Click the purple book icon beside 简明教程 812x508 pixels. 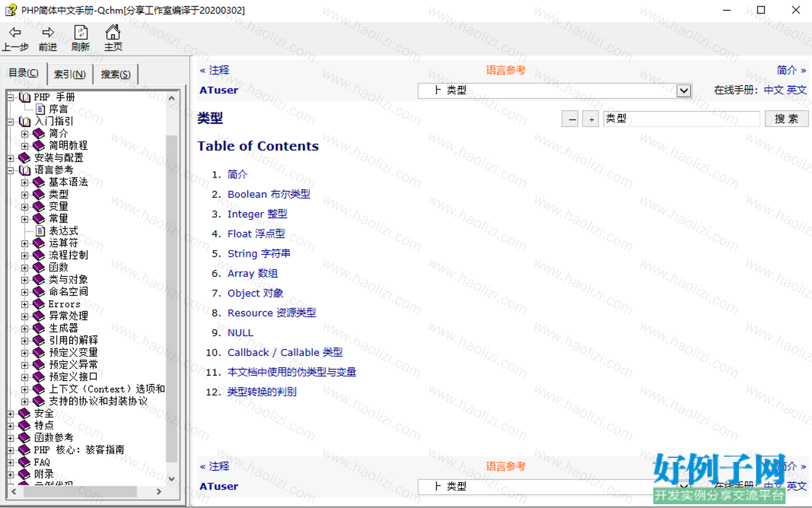tap(39, 146)
